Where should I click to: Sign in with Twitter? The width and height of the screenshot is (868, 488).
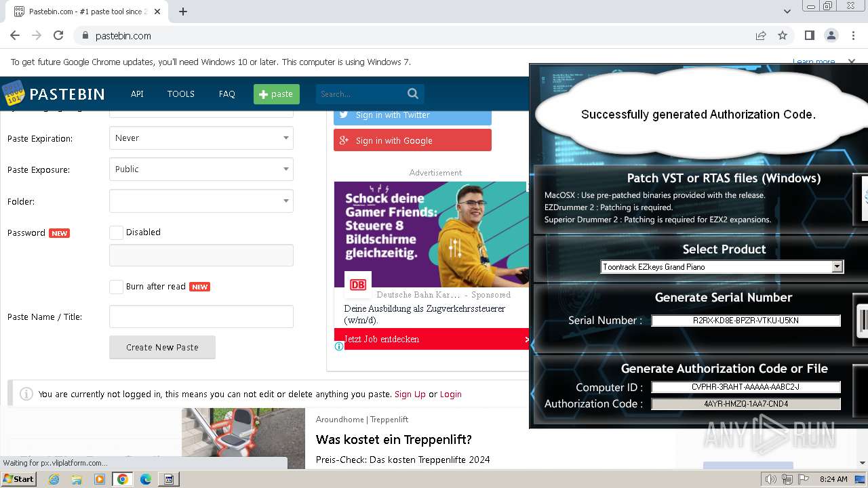(x=412, y=115)
